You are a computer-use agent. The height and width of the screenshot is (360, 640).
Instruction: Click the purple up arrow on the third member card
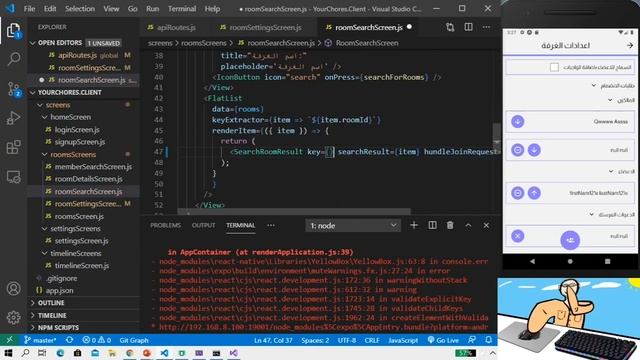(x=534, y=193)
